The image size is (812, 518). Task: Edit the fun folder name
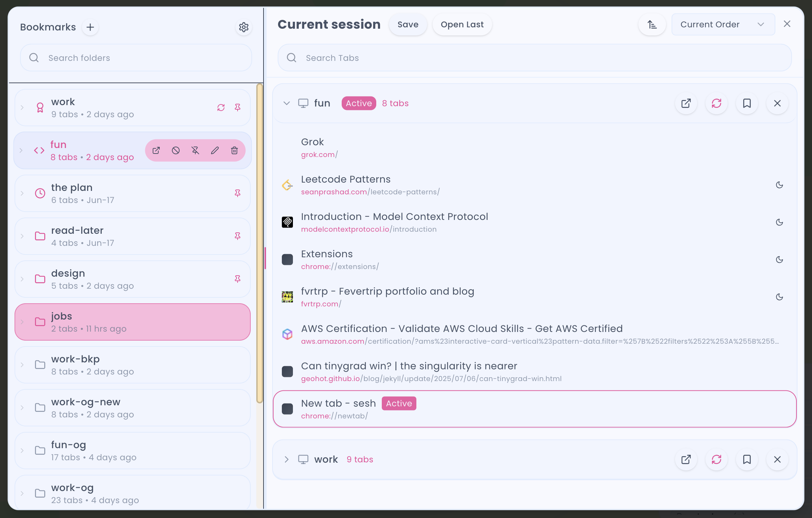(215, 150)
